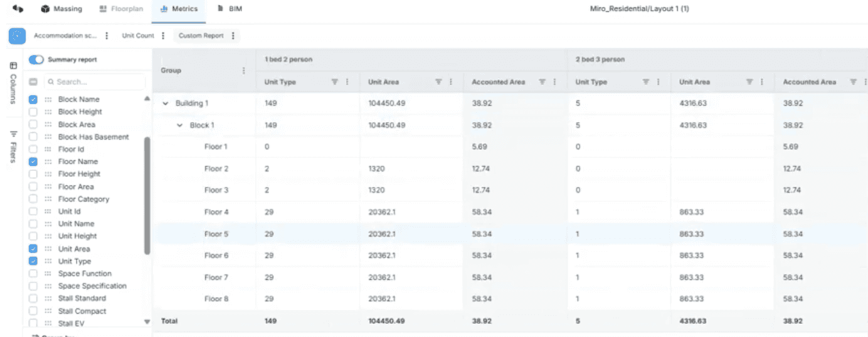Grab the drag handle beside Floor Category
Viewport: 868px width, 337px height.
[x=48, y=199]
